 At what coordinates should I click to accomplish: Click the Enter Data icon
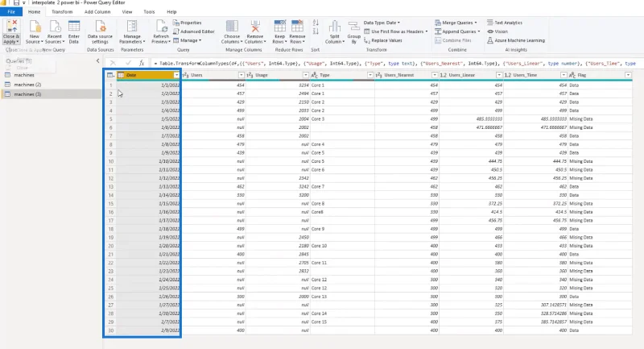click(74, 27)
